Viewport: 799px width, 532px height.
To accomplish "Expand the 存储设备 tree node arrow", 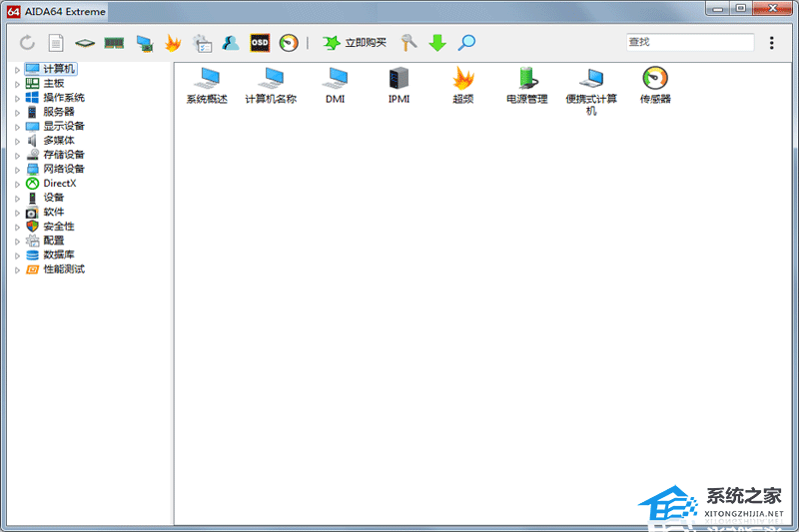I will [17, 156].
